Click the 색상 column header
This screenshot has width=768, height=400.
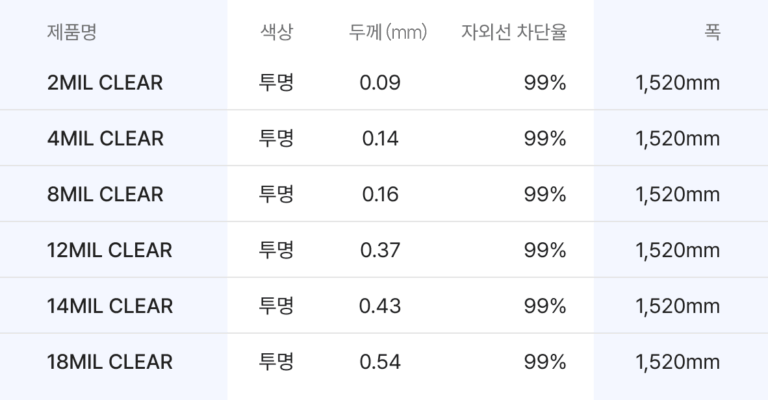pyautogui.click(x=276, y=32)
